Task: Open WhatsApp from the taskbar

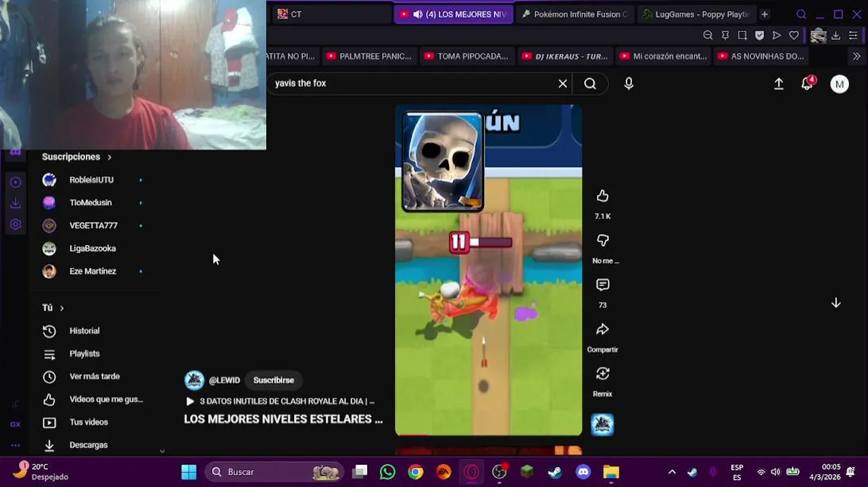Action: [387, 471]
